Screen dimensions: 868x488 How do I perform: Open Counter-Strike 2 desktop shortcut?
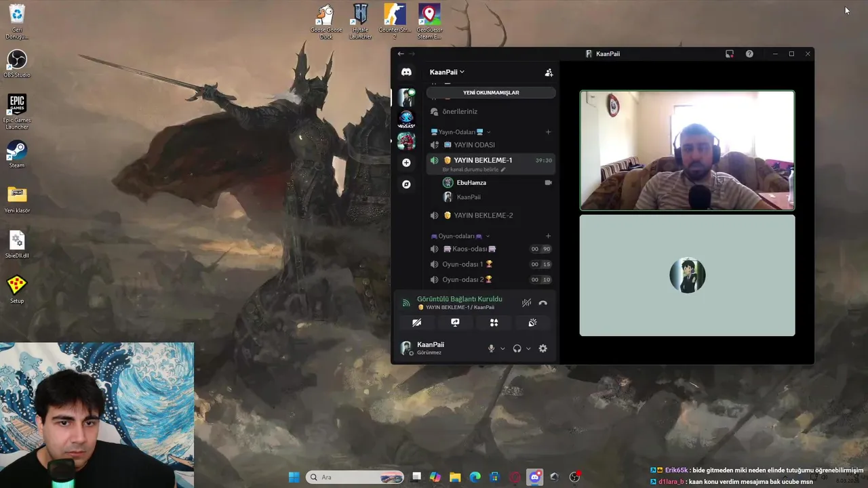(395, 22)
